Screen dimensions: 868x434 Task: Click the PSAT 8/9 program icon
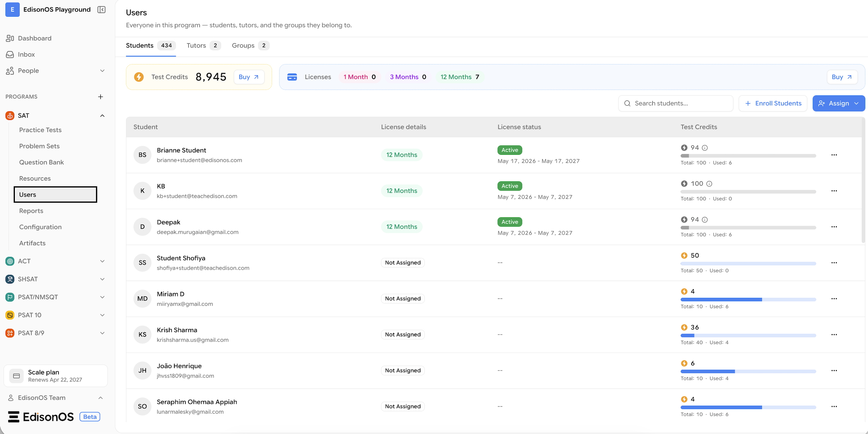10,333
